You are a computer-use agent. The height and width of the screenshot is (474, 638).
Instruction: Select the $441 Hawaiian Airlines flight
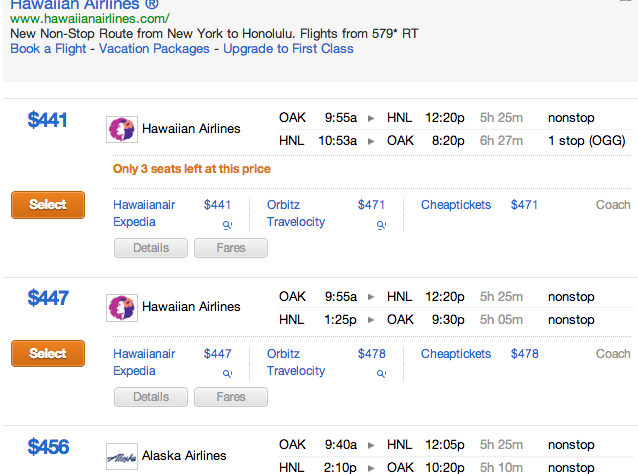[x=48, y=205]
